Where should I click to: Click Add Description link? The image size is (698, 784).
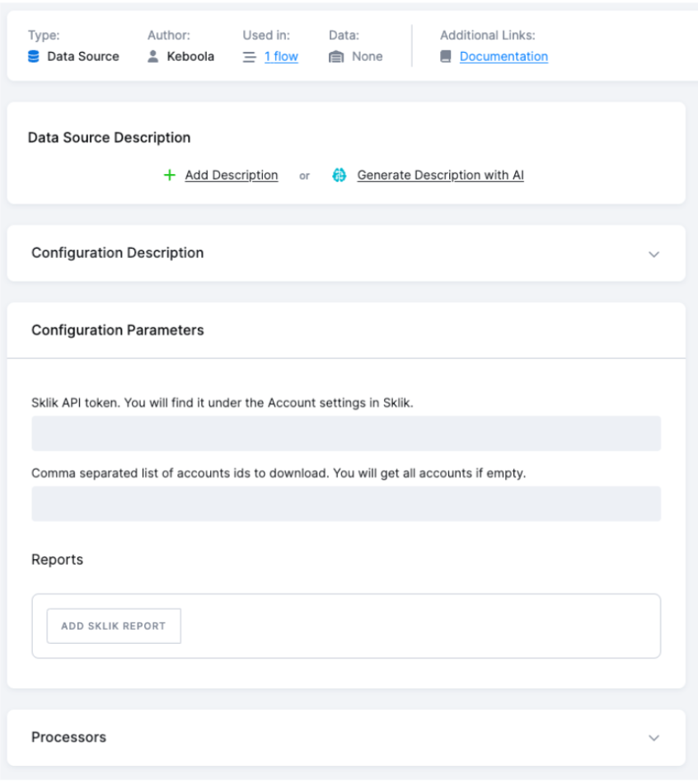(232, 175)
